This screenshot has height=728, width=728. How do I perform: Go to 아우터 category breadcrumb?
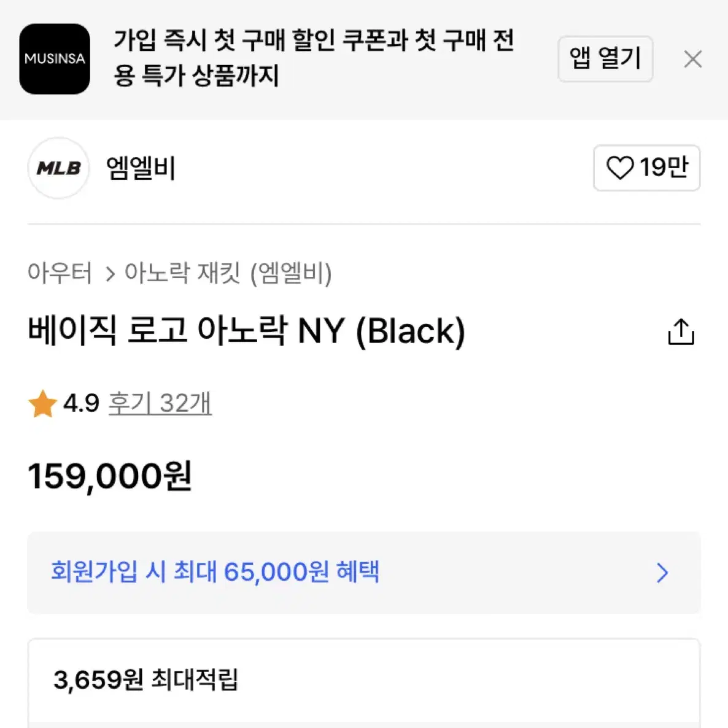(60, 273)
